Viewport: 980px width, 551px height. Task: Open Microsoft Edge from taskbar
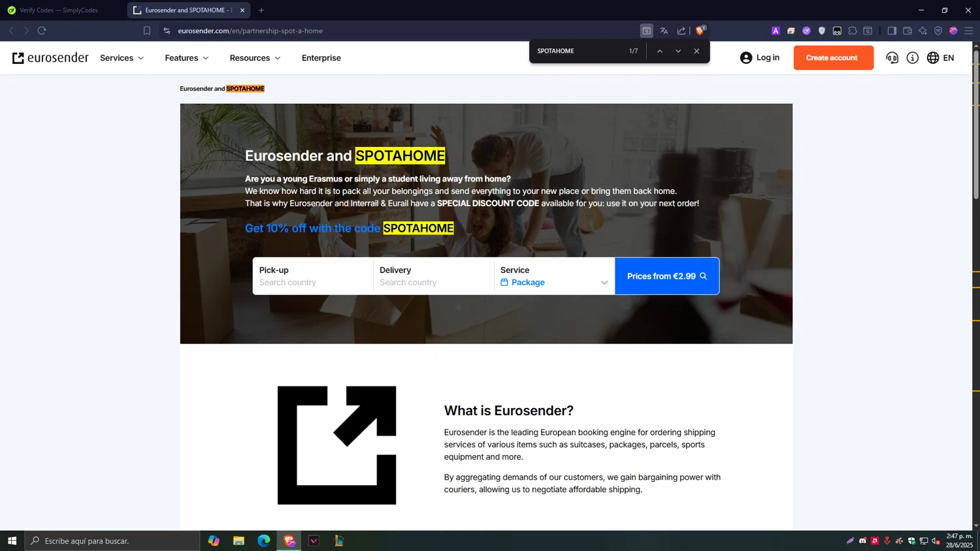264,541
